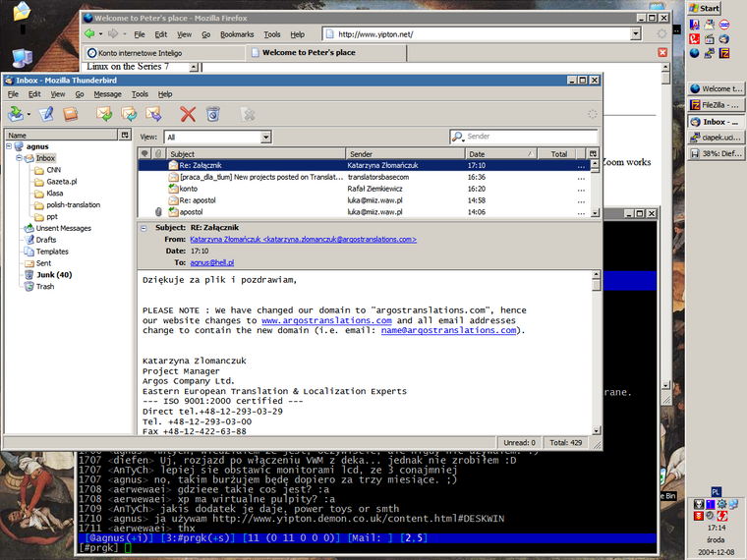Screen dimensions: 747x560
Task: Go back with Firefox green arrow
Action: [x=89, y=33]
